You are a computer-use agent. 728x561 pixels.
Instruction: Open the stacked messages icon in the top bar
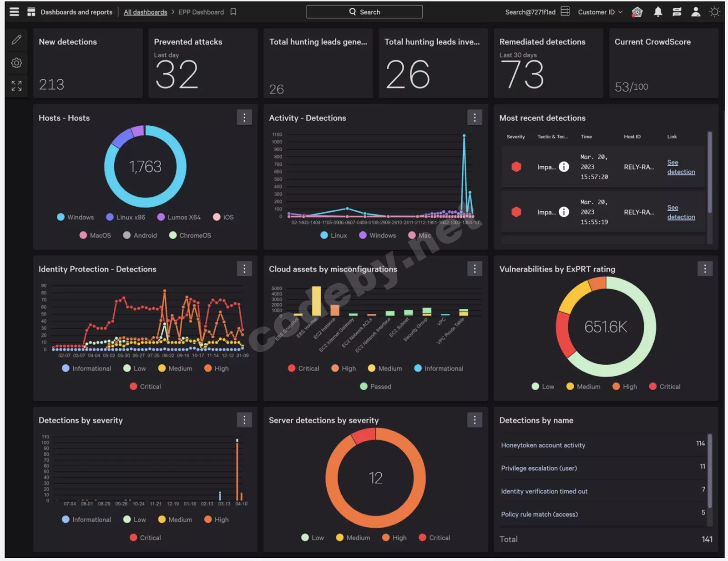tap(677, 12)
